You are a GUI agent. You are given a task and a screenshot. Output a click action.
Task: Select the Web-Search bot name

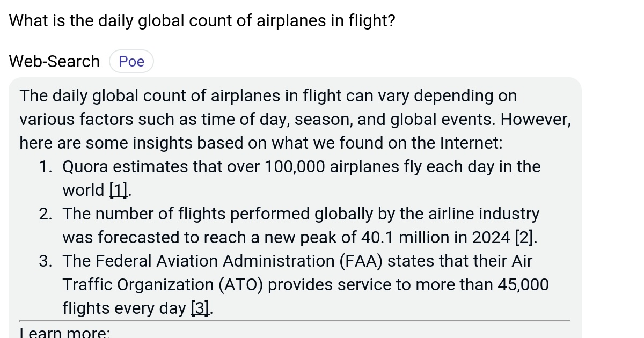click(x=54, y=61)
